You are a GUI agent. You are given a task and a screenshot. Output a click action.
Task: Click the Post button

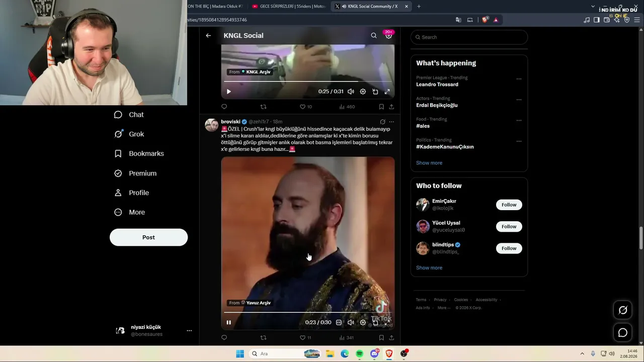(148, 237)
